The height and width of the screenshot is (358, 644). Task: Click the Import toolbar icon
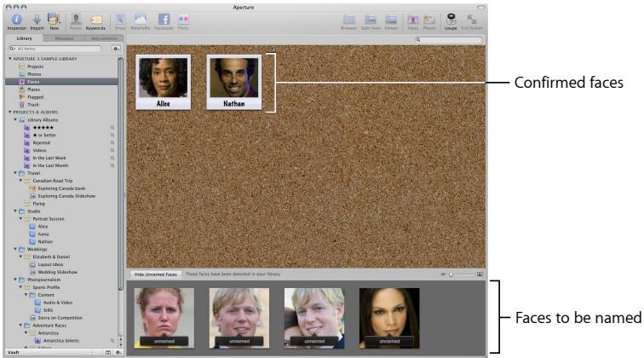(x=37, y=22)
